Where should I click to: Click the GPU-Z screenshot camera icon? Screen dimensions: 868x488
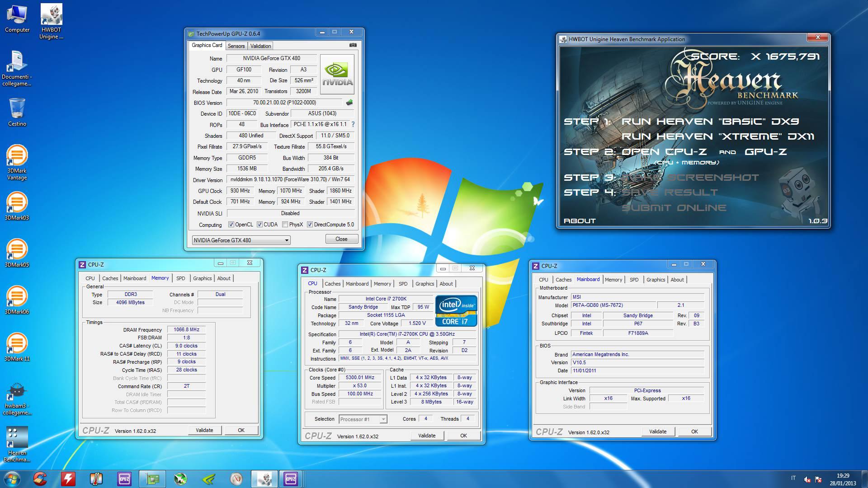tap(353, 45)
